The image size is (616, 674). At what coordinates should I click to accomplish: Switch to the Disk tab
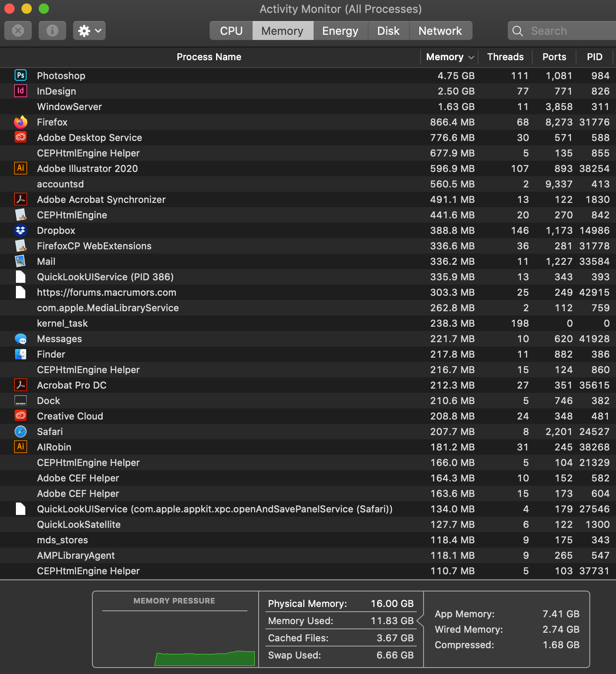(388, 31)
